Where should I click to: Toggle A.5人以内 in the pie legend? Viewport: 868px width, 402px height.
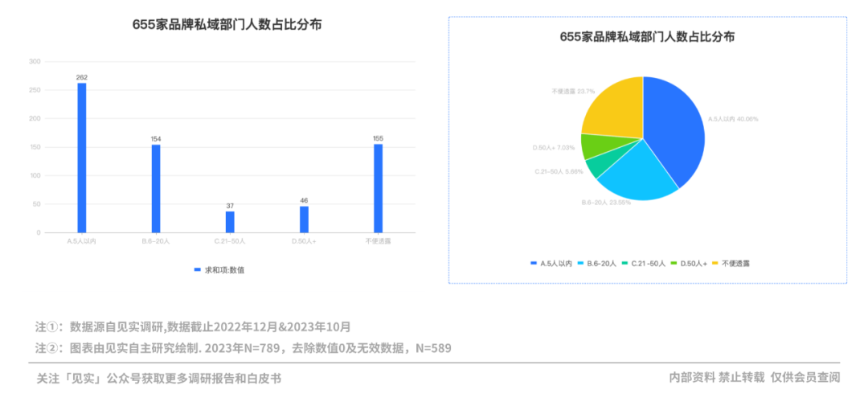(551, 263)
